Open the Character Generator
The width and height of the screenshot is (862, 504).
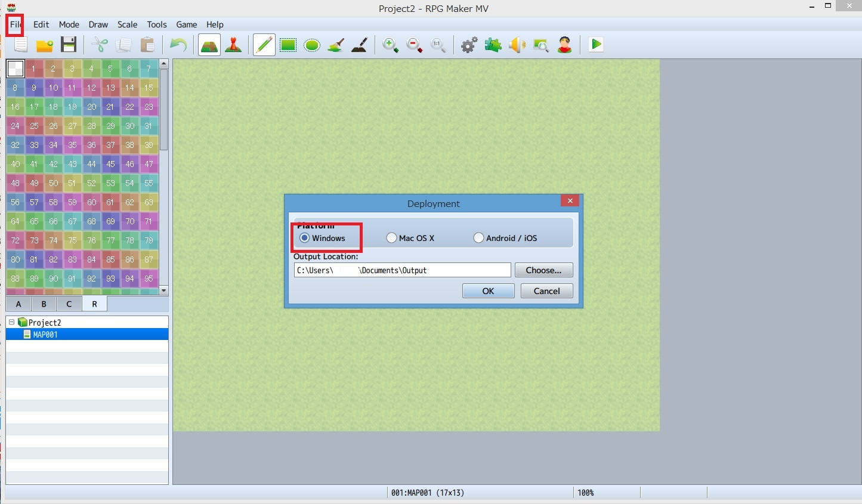[564, 45]
